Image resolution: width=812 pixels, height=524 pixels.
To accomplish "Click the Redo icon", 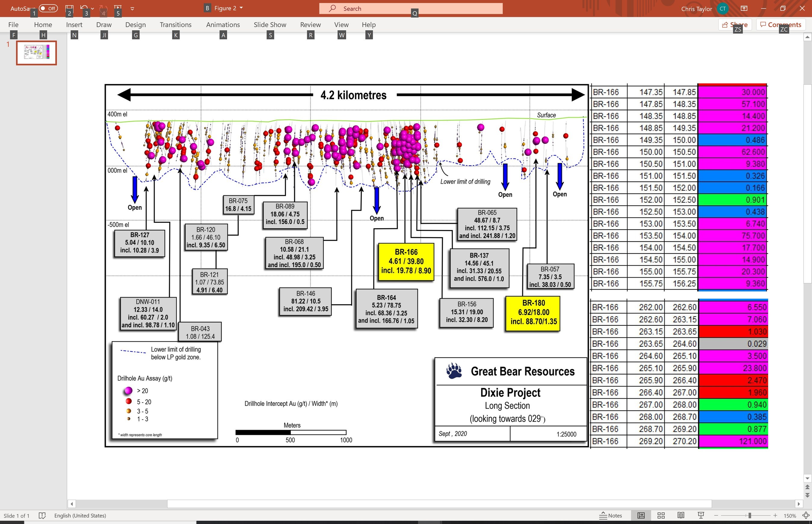I will coord(103,8).
